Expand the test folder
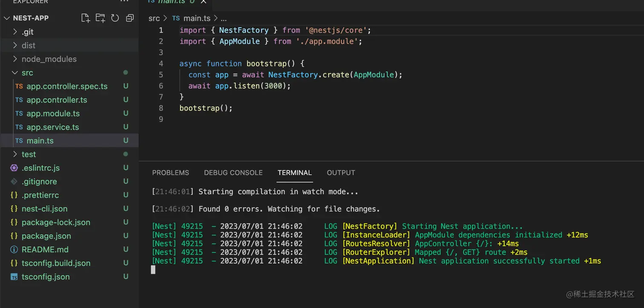The width and height of the screenshot is (644, 308). point(69,154)
